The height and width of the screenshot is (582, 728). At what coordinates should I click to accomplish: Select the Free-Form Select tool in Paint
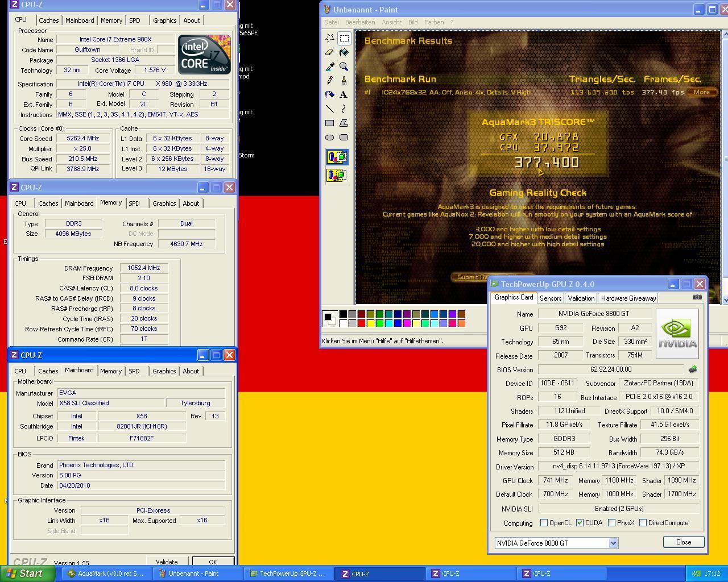click(x=330, y=38)
